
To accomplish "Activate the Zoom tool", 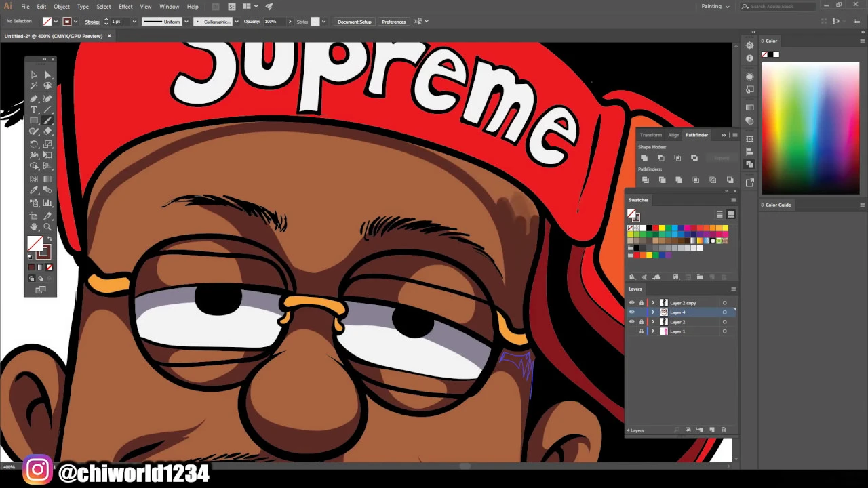I will click(47, 227).
